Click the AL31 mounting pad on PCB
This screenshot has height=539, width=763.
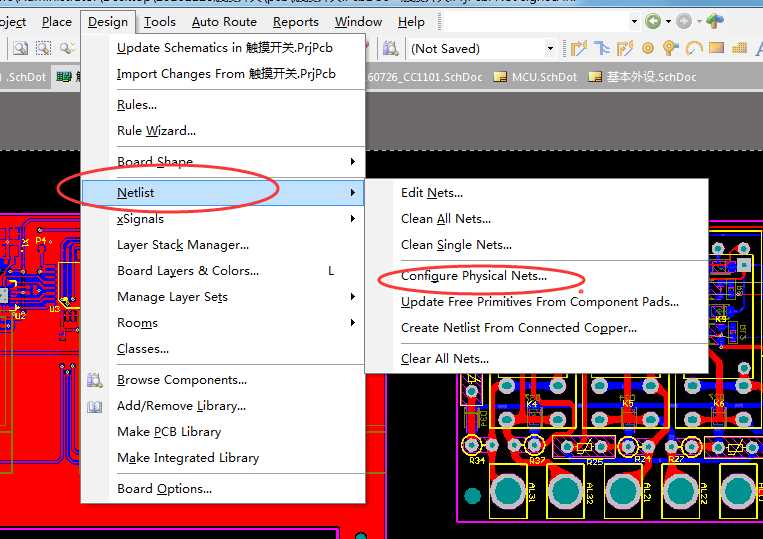(x=507, y=490)
